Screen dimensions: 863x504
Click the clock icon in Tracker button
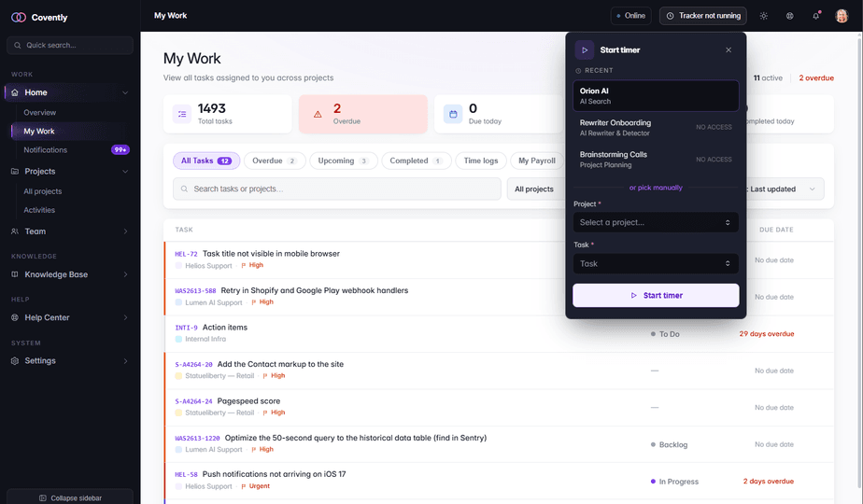(x=670, y=16)
